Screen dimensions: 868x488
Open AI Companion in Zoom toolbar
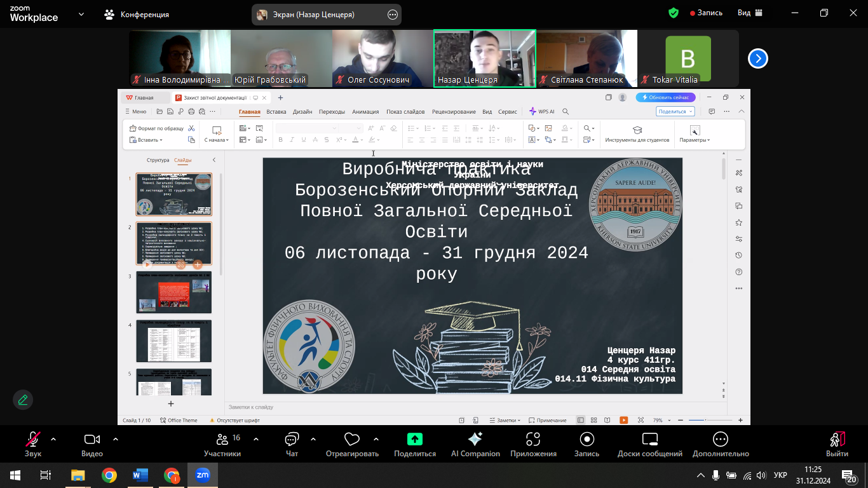[x=475, y=439]
